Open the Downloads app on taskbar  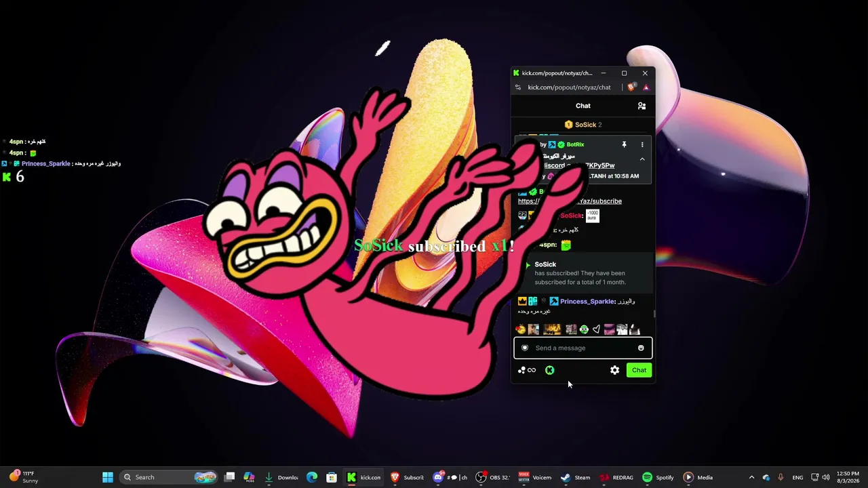point(281,477)
